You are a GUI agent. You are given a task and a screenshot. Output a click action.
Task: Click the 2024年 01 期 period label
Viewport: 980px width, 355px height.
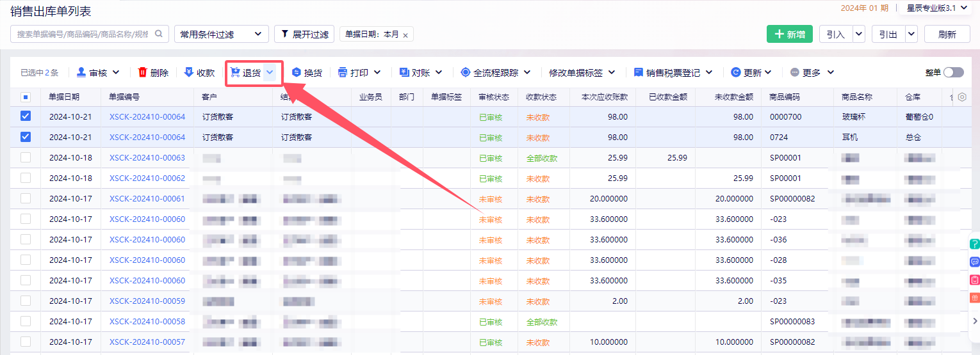[863, 8]
